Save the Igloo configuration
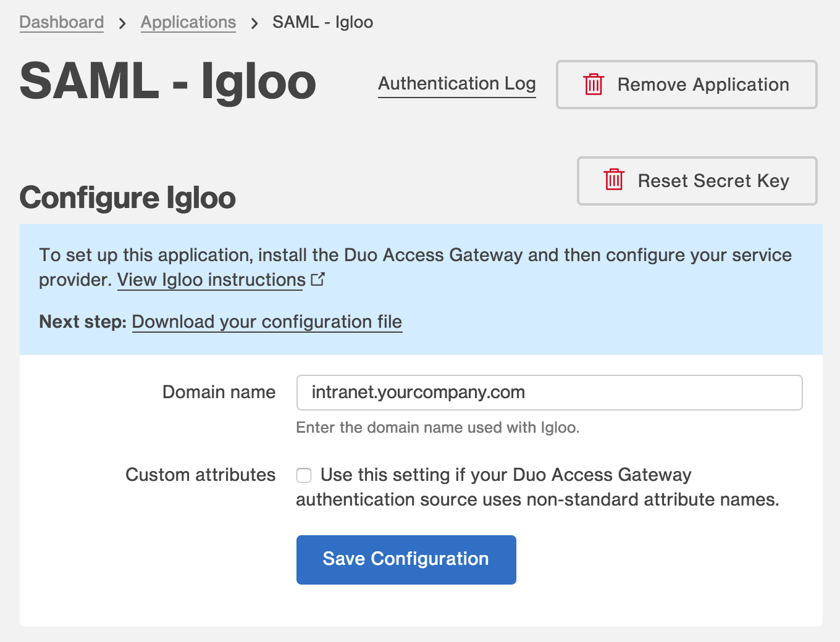 (x=406, y=559)
